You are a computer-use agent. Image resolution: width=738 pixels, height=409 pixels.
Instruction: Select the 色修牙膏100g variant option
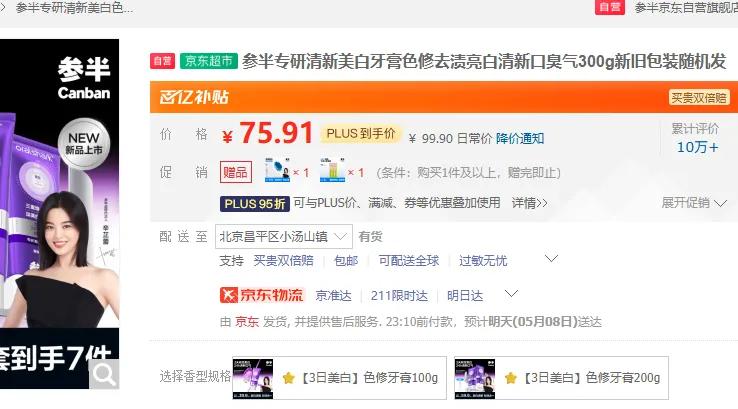[339, 378]
